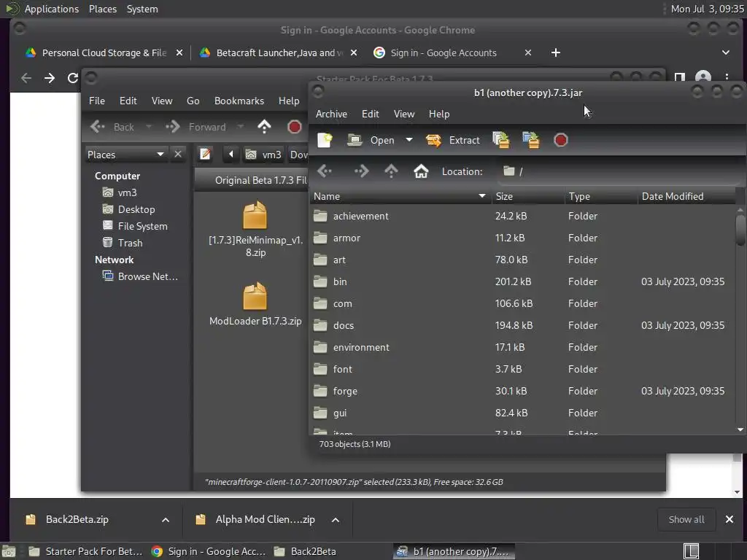
Task: Click the file manager red Stop icon
Action: 295,127
